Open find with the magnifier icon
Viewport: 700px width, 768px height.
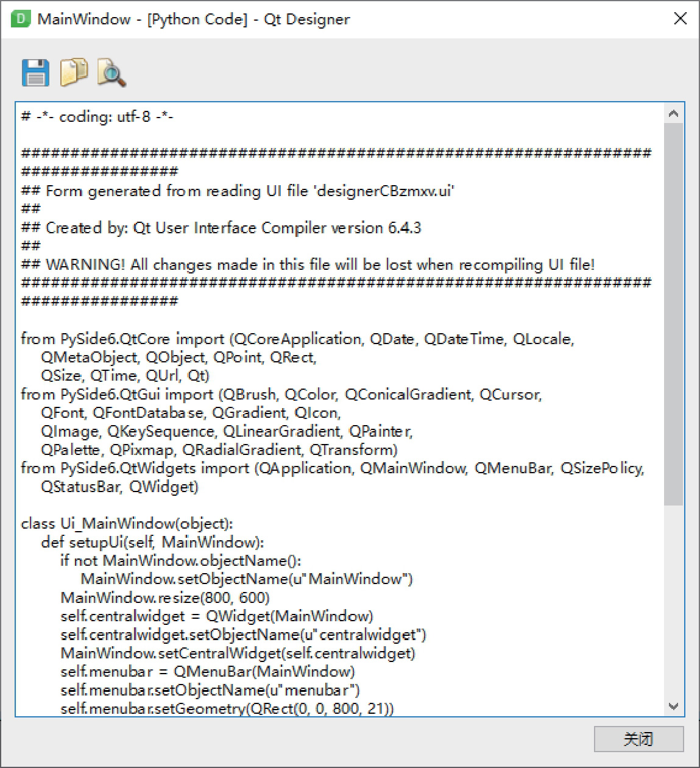(111, 72)
